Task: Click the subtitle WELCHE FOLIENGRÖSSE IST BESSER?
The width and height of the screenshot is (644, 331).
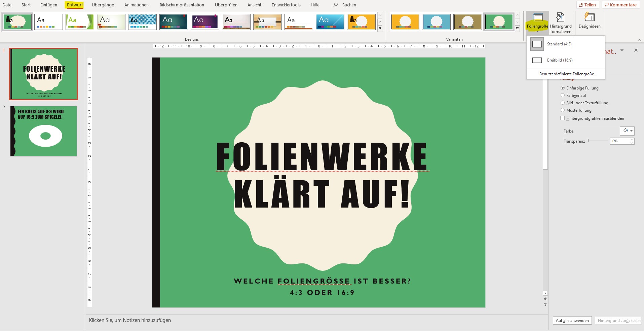Action: pos(322,281)
